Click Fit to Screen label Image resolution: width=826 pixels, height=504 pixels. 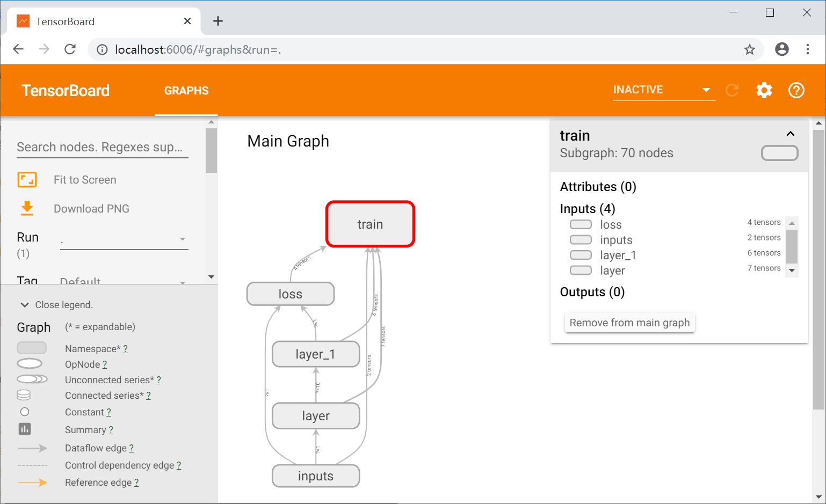coord(85,180)
